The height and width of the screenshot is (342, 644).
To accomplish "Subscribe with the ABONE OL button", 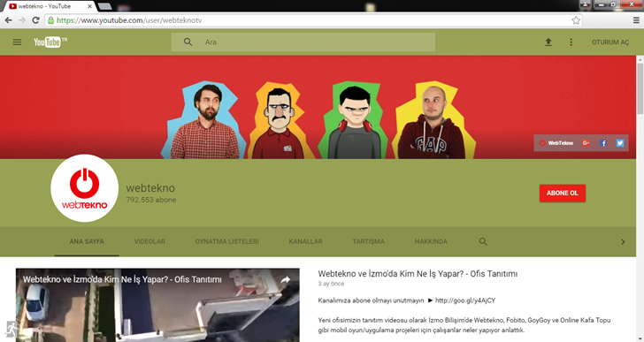I will (563, 194).
